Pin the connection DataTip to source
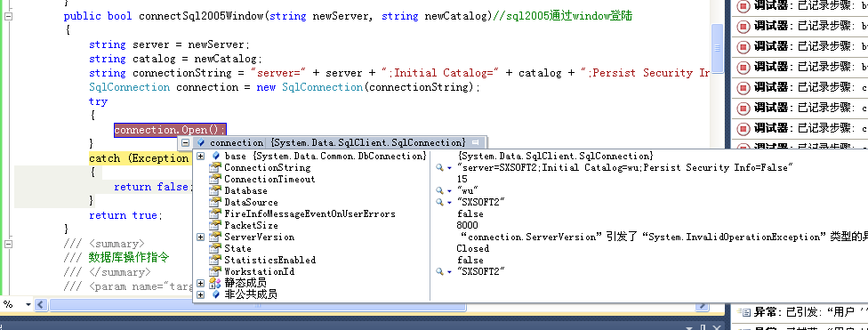868x330 pixels. click(x=476, y=142)
